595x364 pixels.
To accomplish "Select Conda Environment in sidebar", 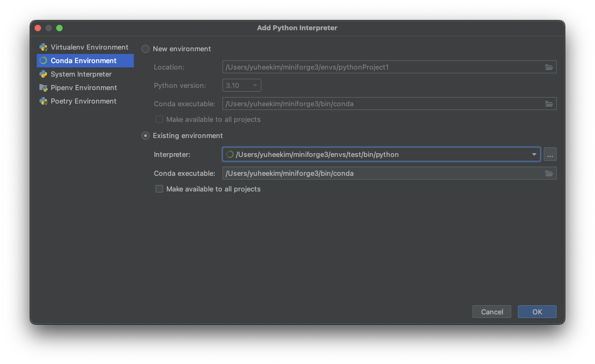I will pyautogui.click(x=85, y=60).
